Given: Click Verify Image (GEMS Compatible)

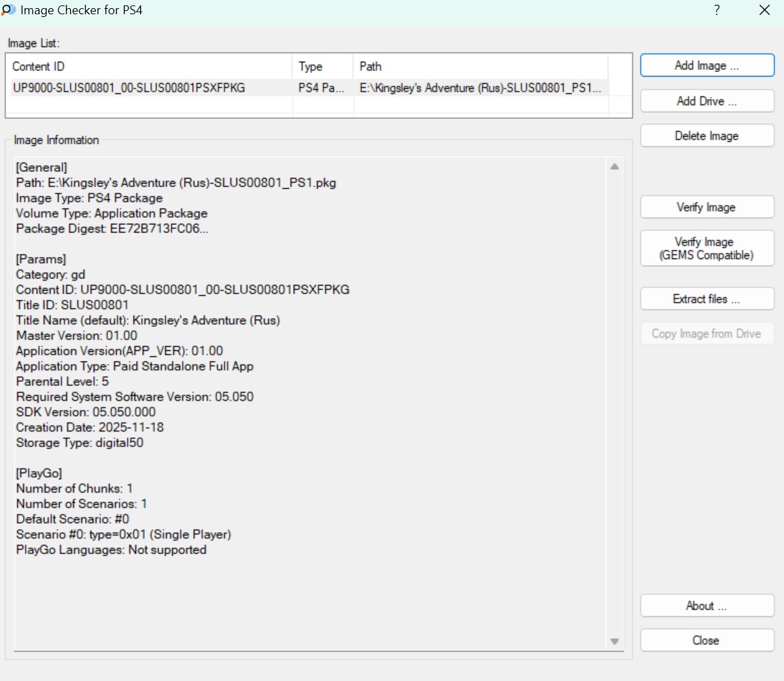Looking at the screenshot, I should point(706,249).
